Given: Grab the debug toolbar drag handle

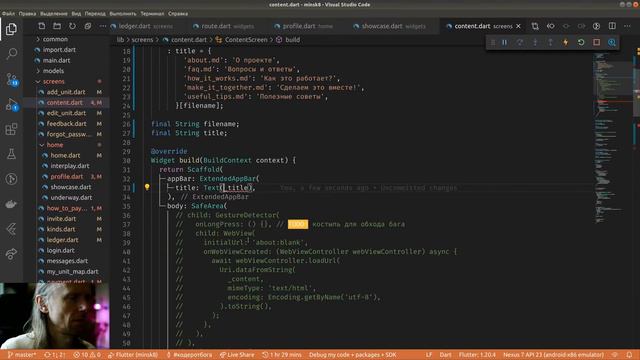Looking at the screenshot, I should tap(493, 42).
